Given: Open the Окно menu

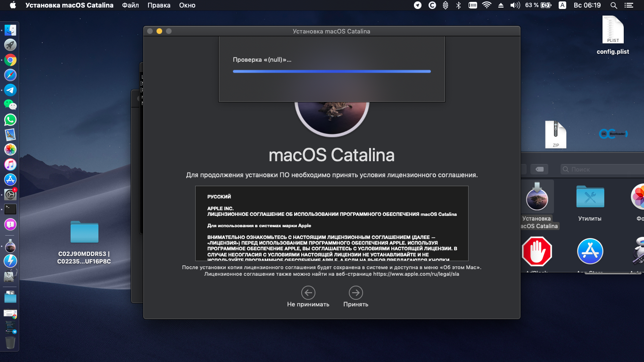Looking at the screenshot, I should click(x=188, y=5).
